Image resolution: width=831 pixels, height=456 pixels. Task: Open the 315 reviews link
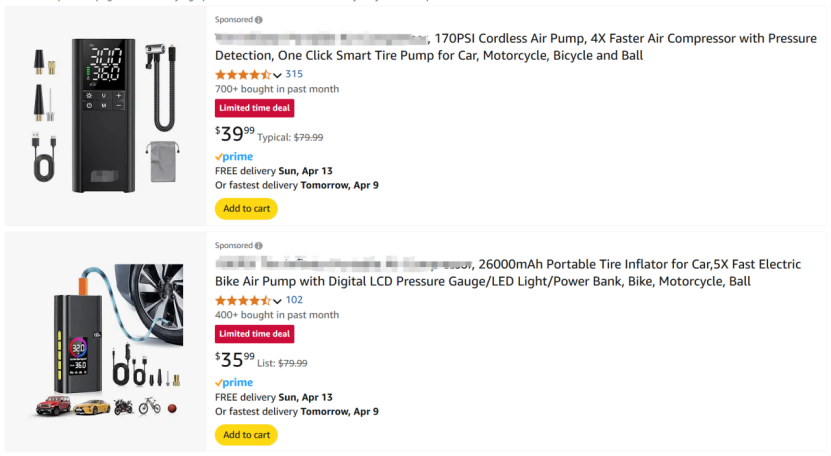[294, 74]
